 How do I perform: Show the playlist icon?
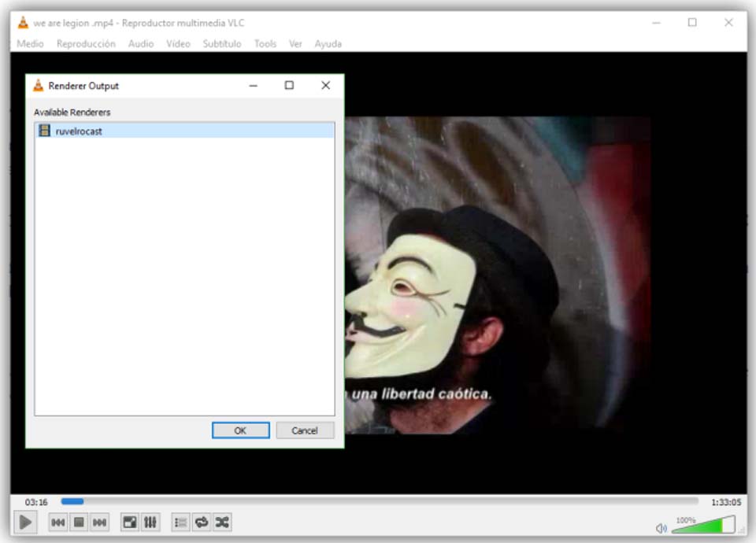pos(181,523)
